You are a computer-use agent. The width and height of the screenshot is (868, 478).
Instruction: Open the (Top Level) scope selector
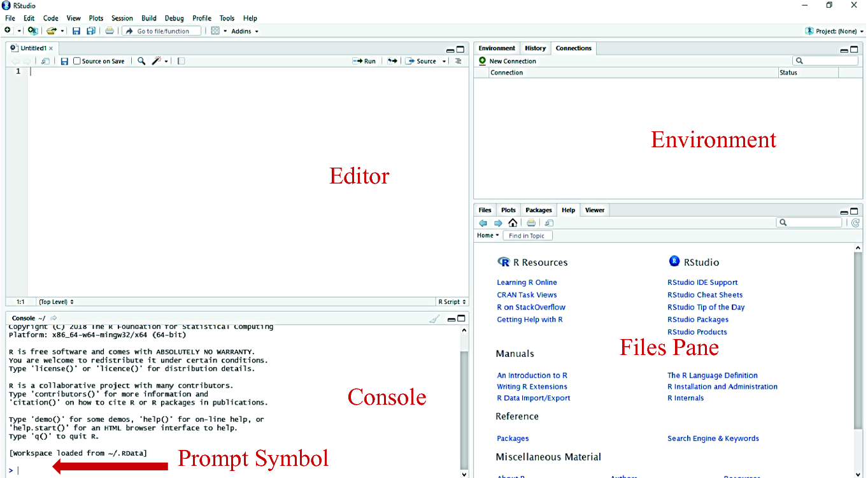click(x=56, y=301)
